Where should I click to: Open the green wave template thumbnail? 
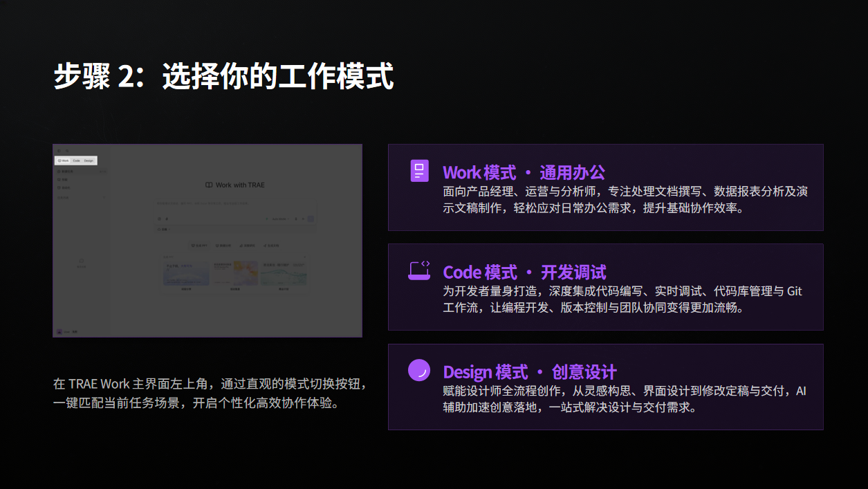tap(284, 273)
